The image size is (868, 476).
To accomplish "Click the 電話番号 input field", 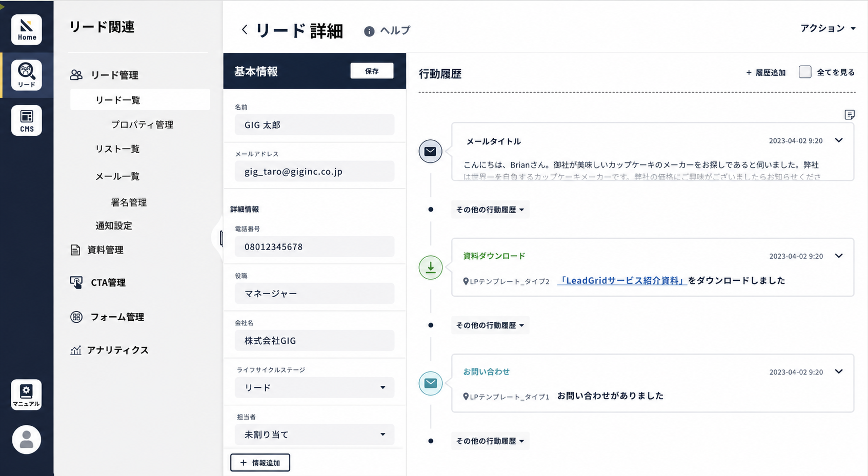I will 315,246.
